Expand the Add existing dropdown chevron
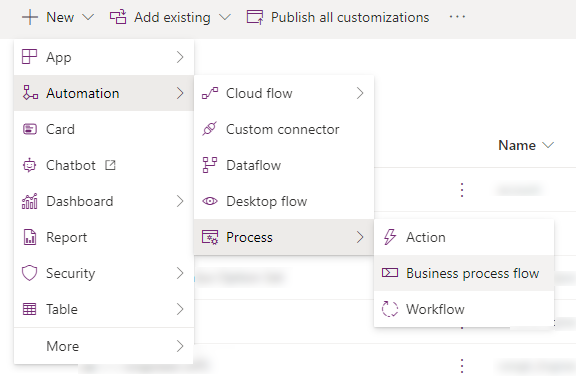576x388 pixels. click(225, 17)
